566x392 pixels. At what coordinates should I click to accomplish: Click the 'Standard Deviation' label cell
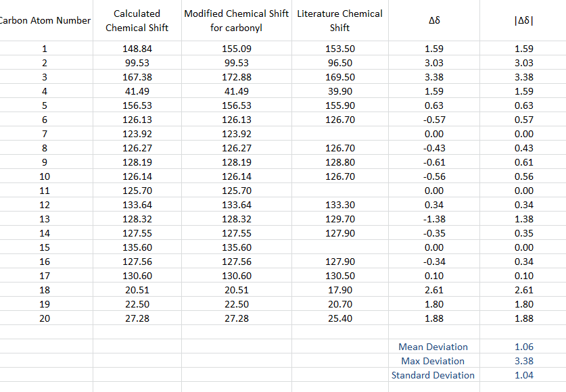click(433, 375)
